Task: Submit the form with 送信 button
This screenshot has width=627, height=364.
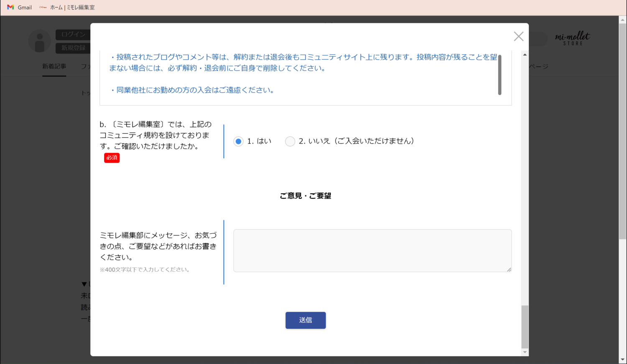Action: point(306,320)
